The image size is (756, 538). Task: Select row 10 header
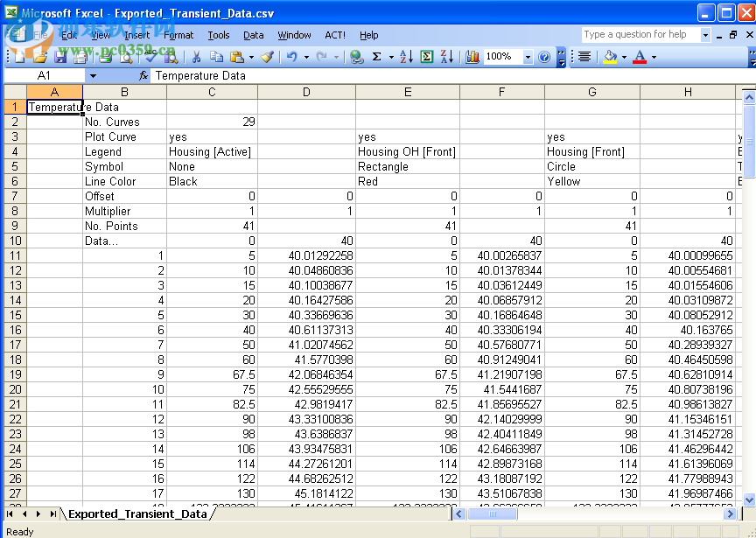click(15, 241)
